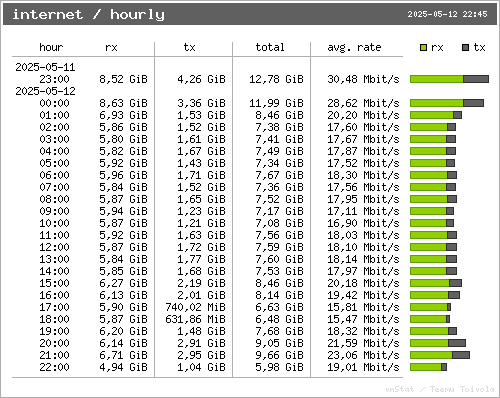
Task: Select the 9,66 GiB total value
Action: click(x=279, y=355)
